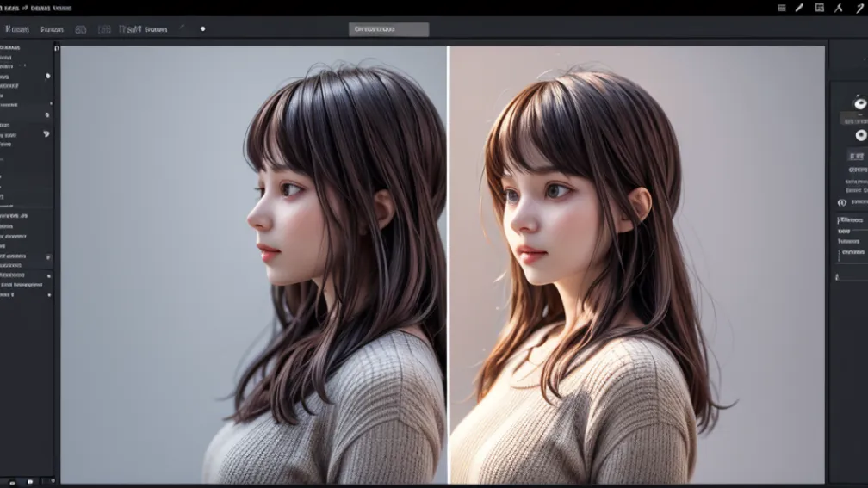Image resolution: width=868 pixels, height=488 pixels.
Task: Select the lower ring icon in the right panel
Action: click(x=861, y=135)
